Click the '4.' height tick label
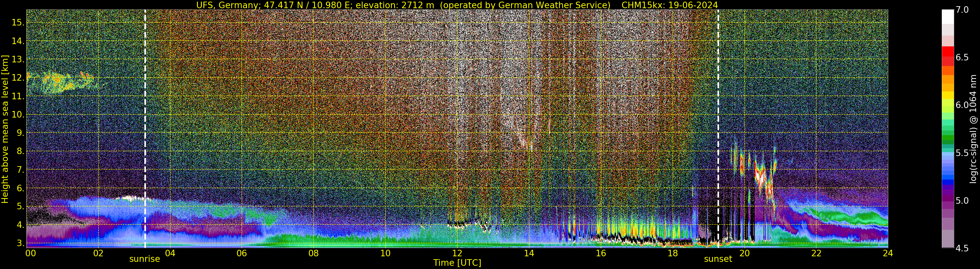Screen dimensions: 980x269 [20, 225]
